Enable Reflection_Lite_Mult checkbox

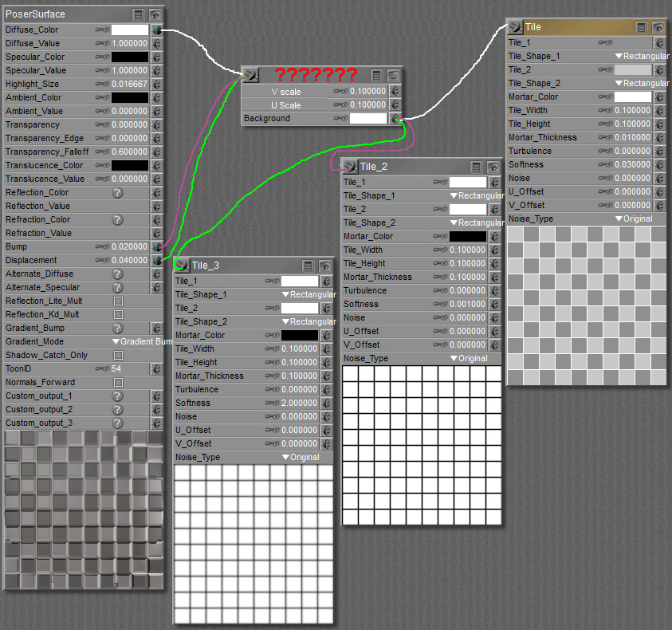tap(119, 301)
